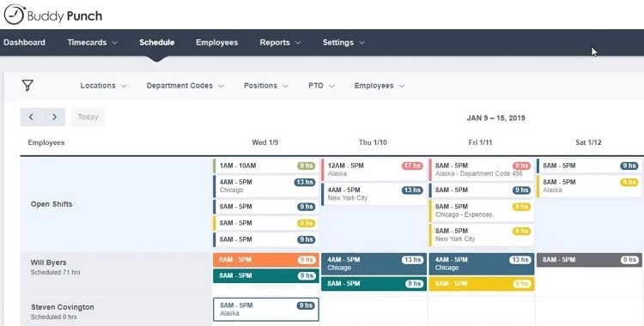Open the 4AM - 5PM New York City shift
The width and height of the screenshot is (644, 326).
(x=374, y=194)
